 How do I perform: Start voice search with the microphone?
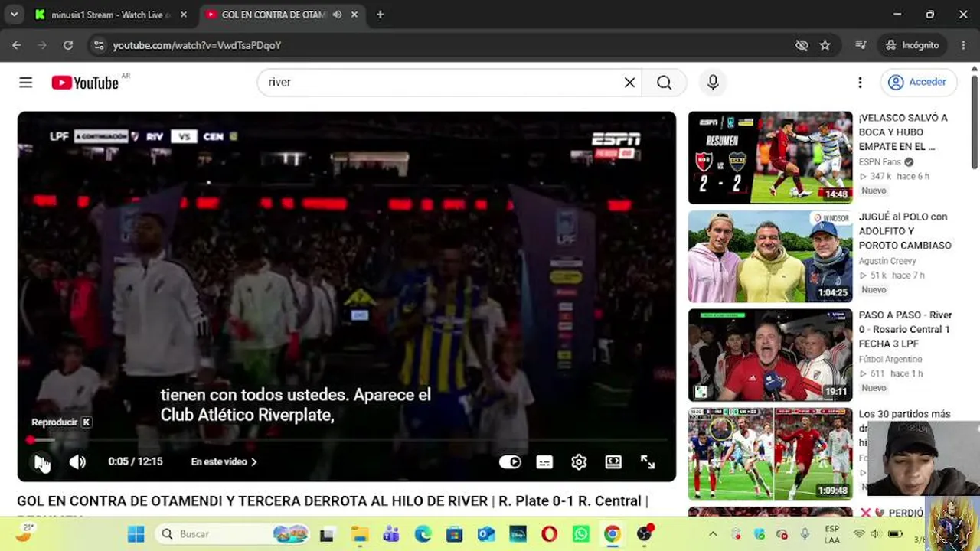pyautogui.click(x=713, y=83)
